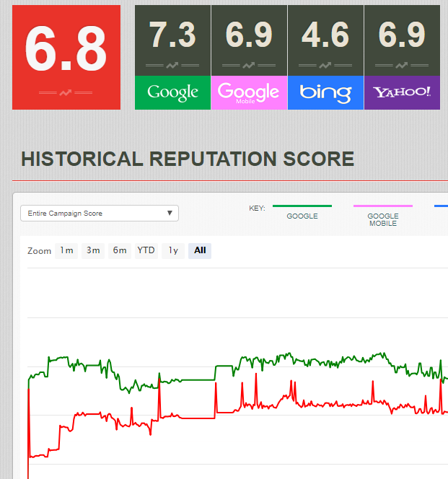Select the 6m zoom range
The height and width of the screenshot is (479, 448).
[x=120, y=250]
